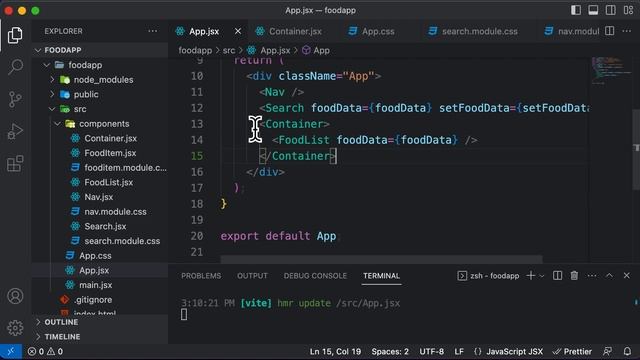
Task: Open the PROBLEMS panel tab
Action: coord(201,276)
